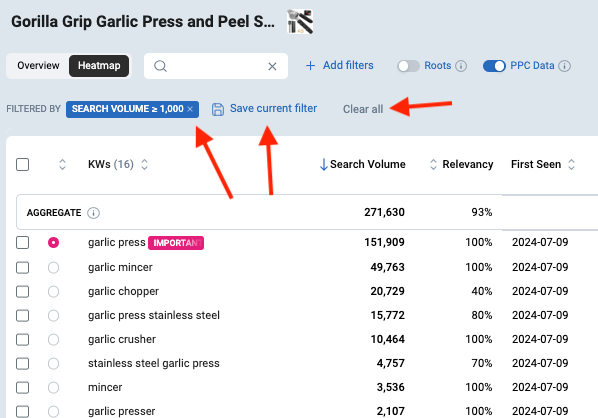Sort by the KWs column arrows

coord(145,164)
